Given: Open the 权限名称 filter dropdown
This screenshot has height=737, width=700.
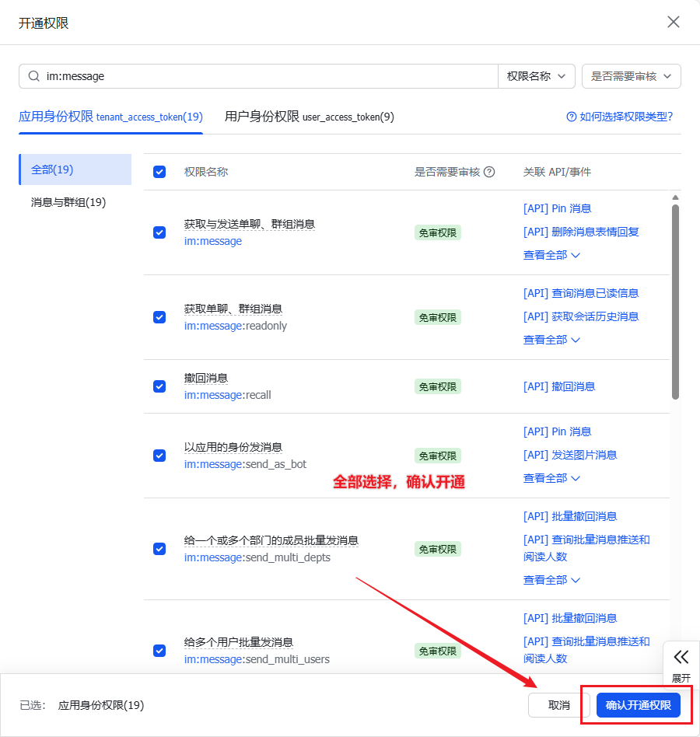Looking at the screenshot, I should pyautogui.click(x=536, y=76).
